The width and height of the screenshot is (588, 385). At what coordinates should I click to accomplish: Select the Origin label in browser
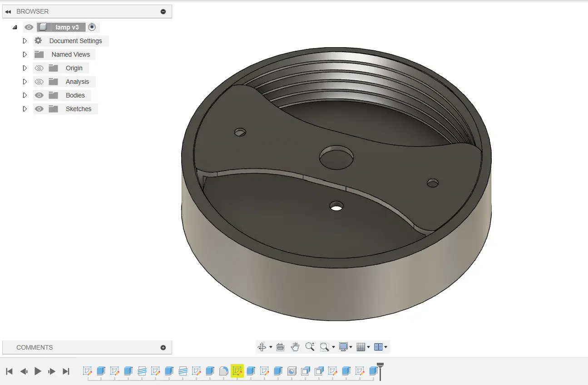click(74, 68)
